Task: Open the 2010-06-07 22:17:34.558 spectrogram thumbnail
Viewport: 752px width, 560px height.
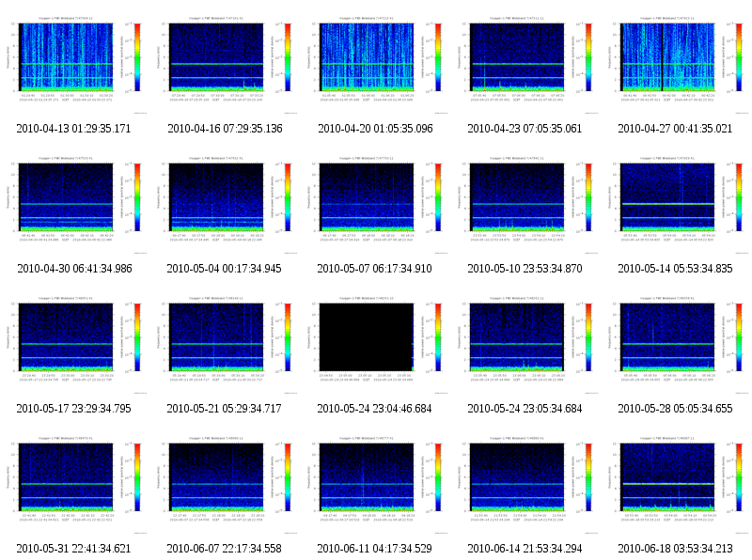Action: click(225, 484)
